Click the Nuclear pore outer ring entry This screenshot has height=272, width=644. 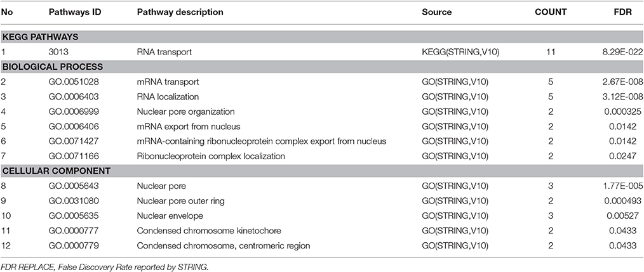pos(181,201)
